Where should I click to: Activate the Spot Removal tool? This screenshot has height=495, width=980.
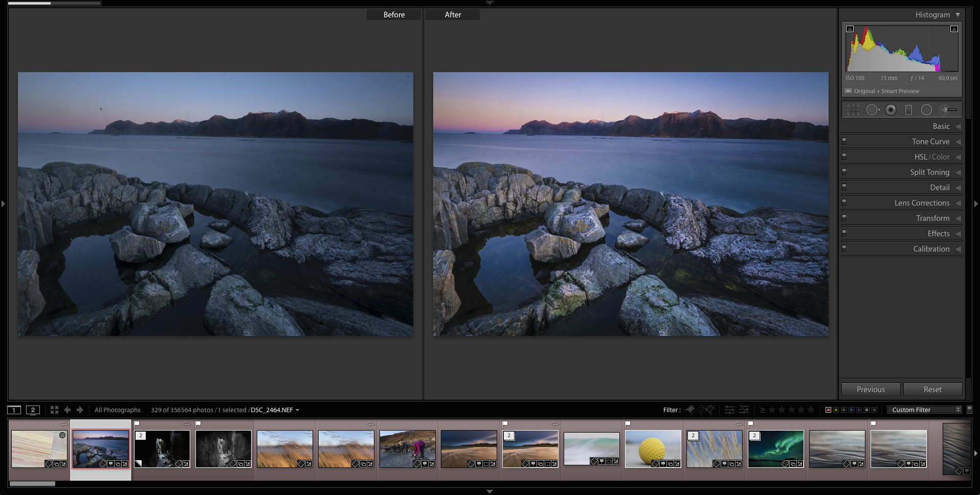[872, 110]
